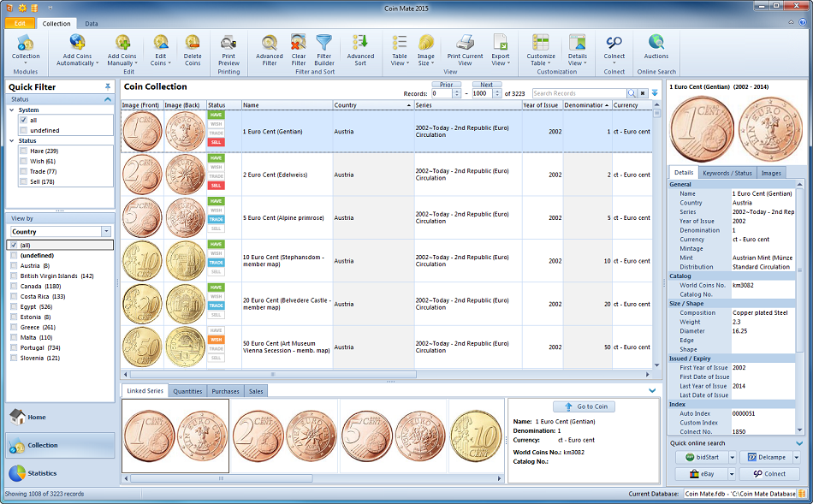813x504 pixels.
Task: Switch to the Data ribbon tab
Action: pos(92,24)
